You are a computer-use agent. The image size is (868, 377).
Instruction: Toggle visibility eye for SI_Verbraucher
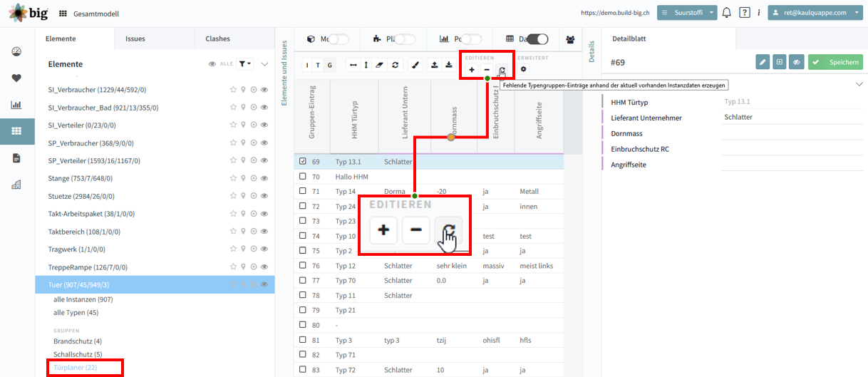pyautogui.click(x=264, y=90)
